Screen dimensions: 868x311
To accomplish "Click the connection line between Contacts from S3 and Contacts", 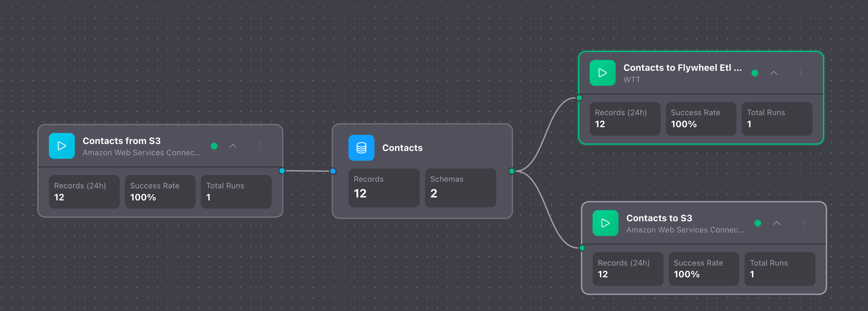I will coord(307,171).
